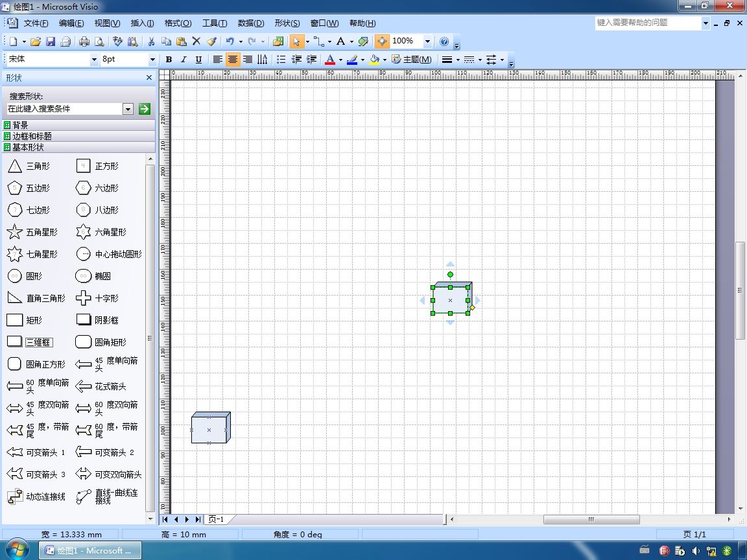Select the 十字形 shape
747x560 pixels.
click(97, 298)
